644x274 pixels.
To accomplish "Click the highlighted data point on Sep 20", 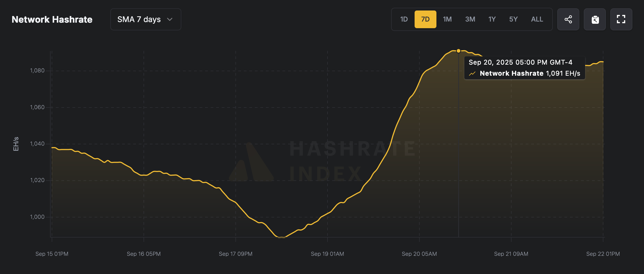I will coord(459,51).
